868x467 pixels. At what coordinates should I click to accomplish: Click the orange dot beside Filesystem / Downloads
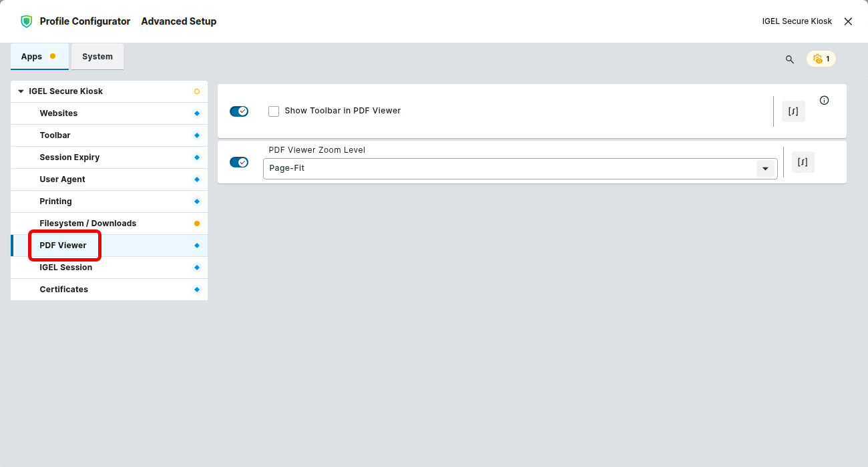click(196, 223)
